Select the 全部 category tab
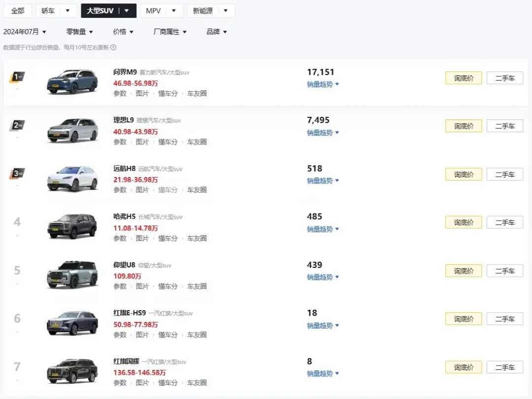Viewport: 532px width, 399px height. (18, 11)
